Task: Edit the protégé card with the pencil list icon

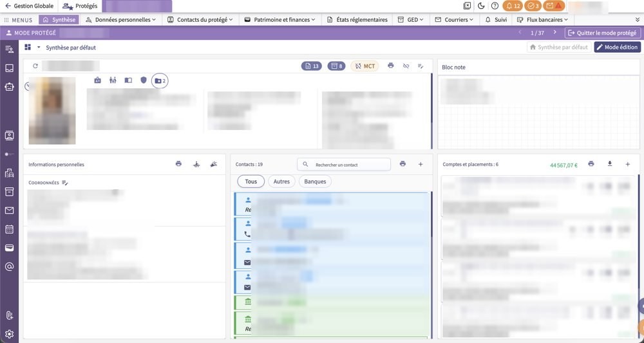Action: pos(421,66)
